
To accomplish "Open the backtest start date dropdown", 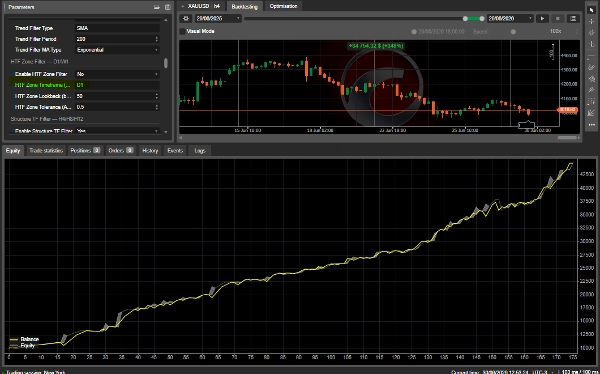I will 218,18.
